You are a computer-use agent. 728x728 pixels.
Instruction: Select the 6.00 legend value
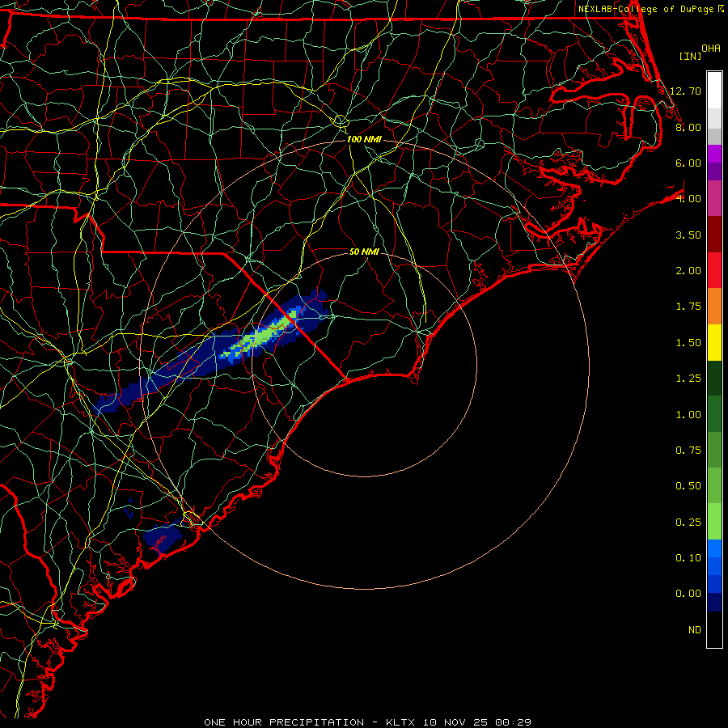[688, 163]
